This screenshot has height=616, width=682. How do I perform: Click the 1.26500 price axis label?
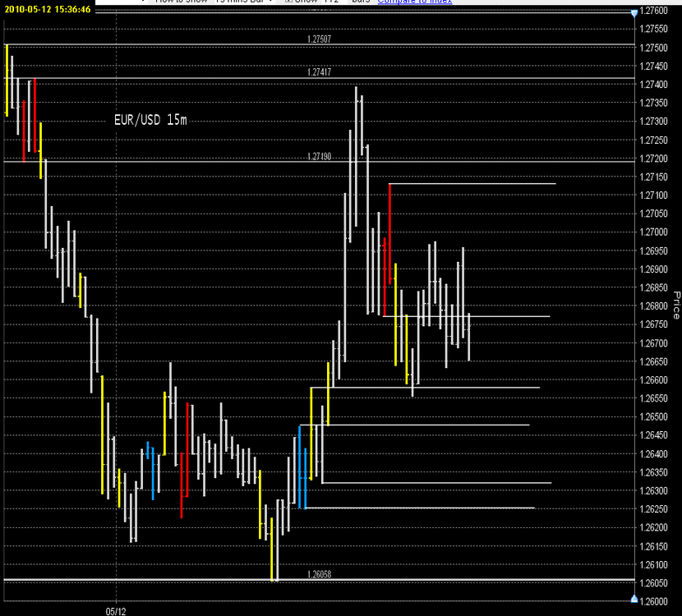[654, 417]
